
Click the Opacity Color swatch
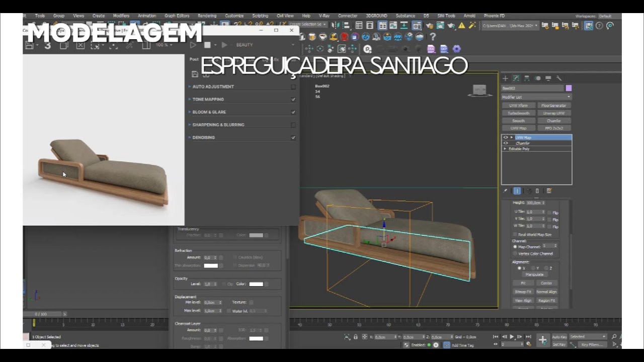[x=256, y=284]
